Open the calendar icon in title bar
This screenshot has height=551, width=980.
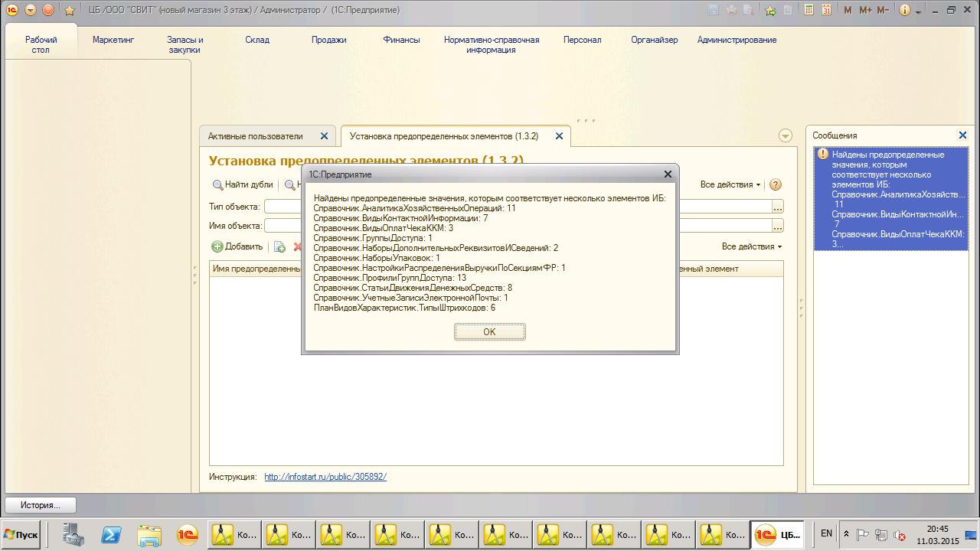(x=826, y=10)
